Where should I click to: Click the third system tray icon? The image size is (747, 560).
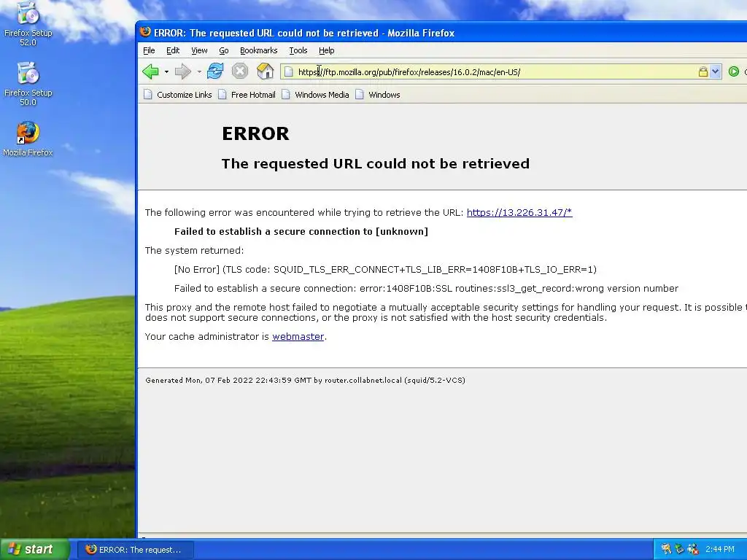coord(693,550)
